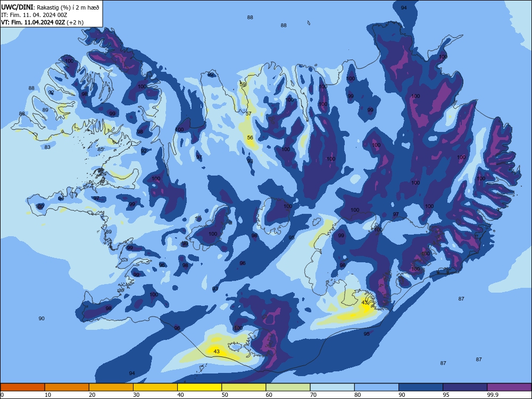The height and width of the screenshot is (399, 532).
Task: Click the legend tick label '50'
Action: coord(225,395)
